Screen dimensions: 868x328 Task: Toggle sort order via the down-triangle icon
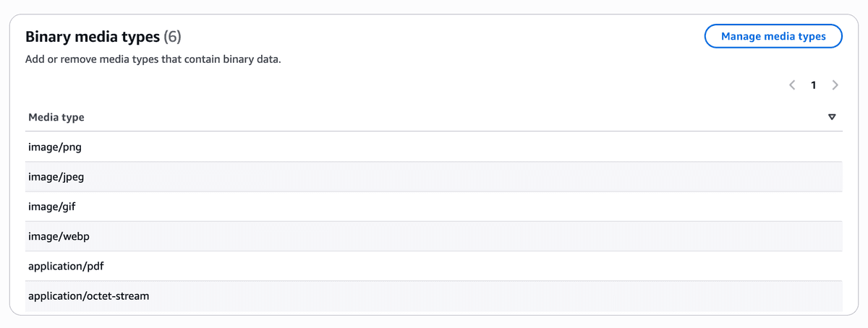coord(832,117)
